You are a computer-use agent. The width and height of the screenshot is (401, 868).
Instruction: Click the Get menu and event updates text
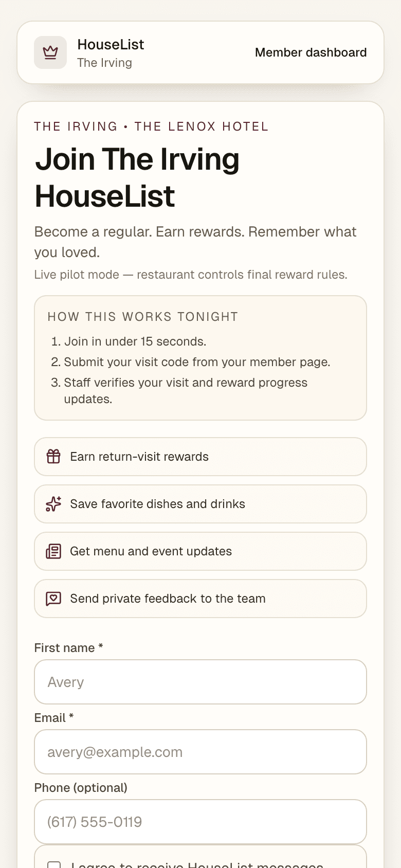pyautogui.click(x=151, y=551)
